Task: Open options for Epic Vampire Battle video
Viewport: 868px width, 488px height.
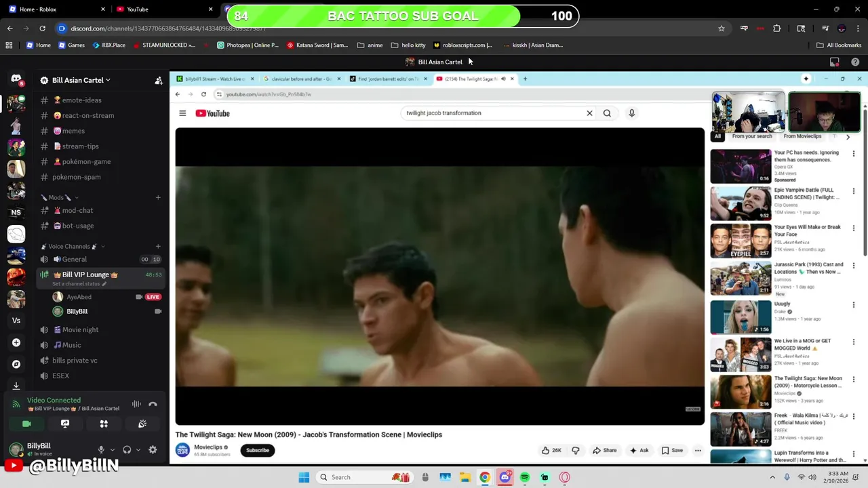Action: point(854,191)
